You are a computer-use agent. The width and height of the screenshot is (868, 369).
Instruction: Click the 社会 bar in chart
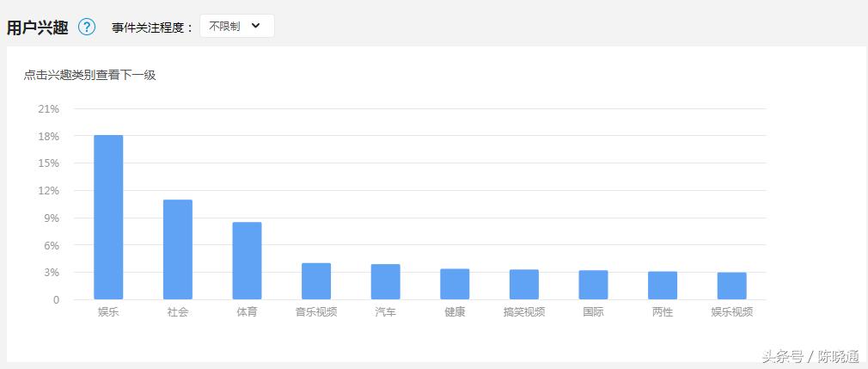178,249
